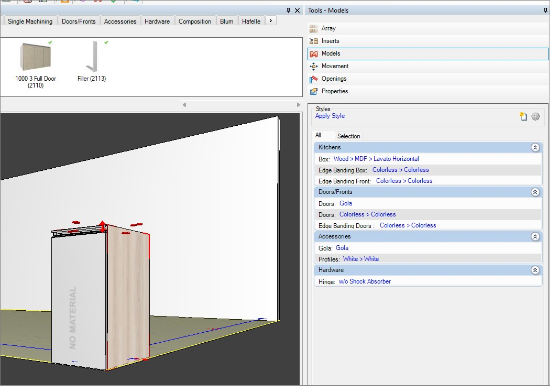The height and width of the screenshot is (392, 559).
Task: Open the Array tool
Action: click(x=428, y=28)
